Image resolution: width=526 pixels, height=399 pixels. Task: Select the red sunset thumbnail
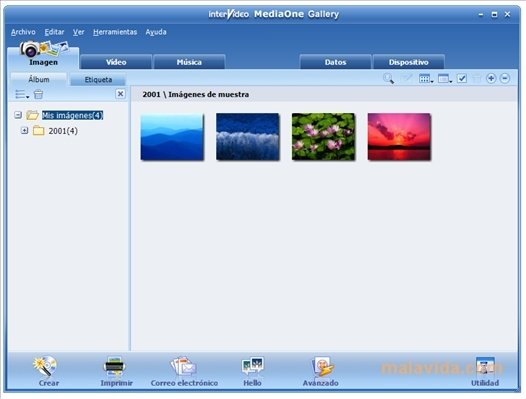(399, 137)
